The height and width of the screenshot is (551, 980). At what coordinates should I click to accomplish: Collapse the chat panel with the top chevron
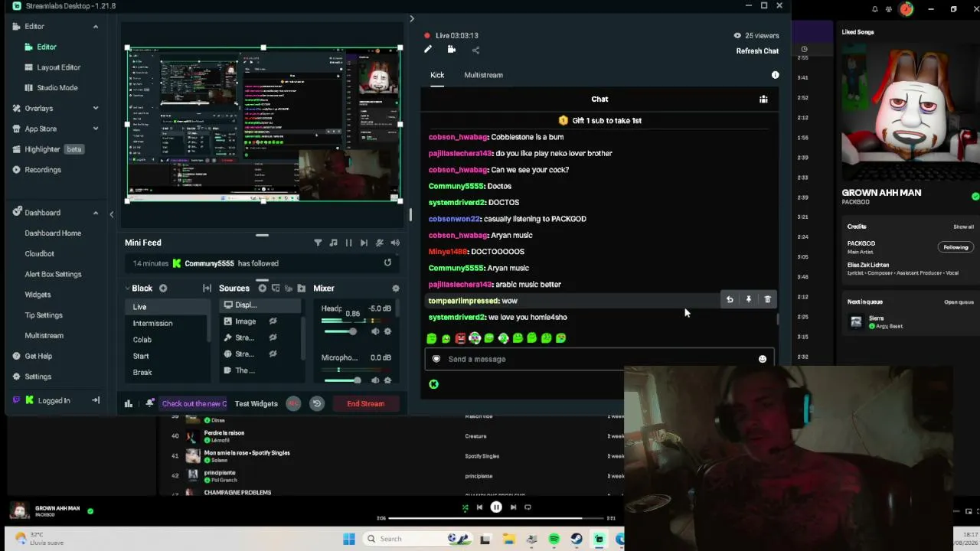coord(411,18)
